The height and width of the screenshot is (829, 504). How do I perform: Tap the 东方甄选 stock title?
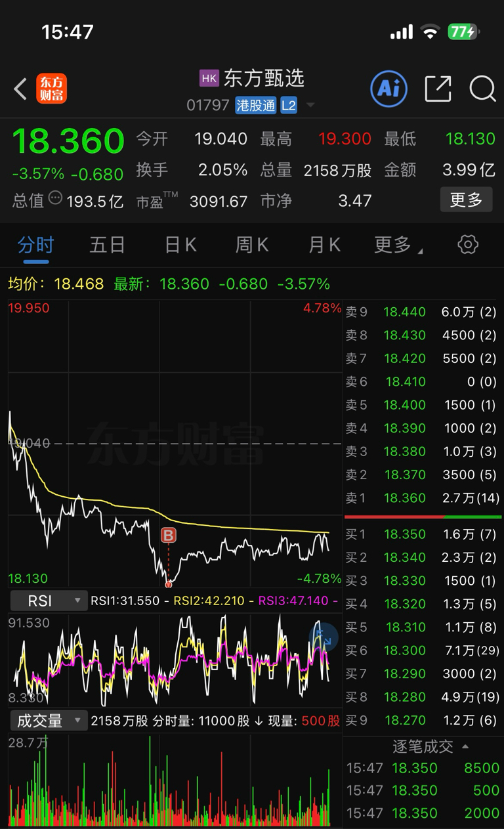[x=264, y=79]
